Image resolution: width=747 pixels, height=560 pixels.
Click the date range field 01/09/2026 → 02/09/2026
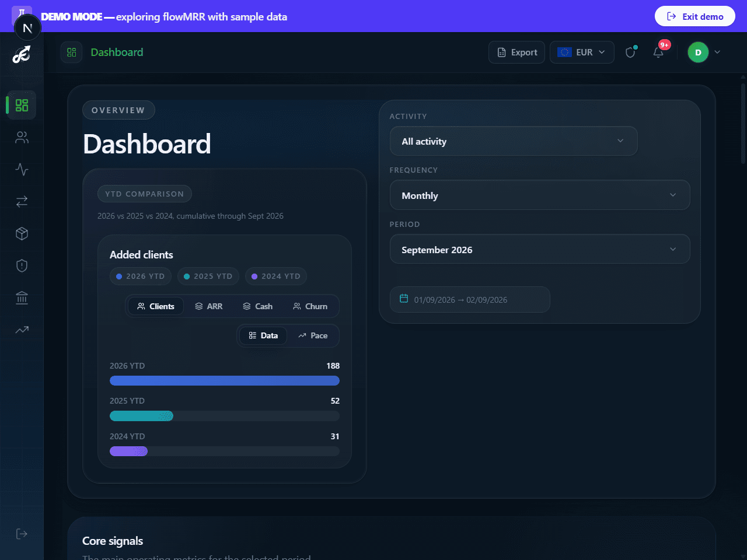click(470, 299)
